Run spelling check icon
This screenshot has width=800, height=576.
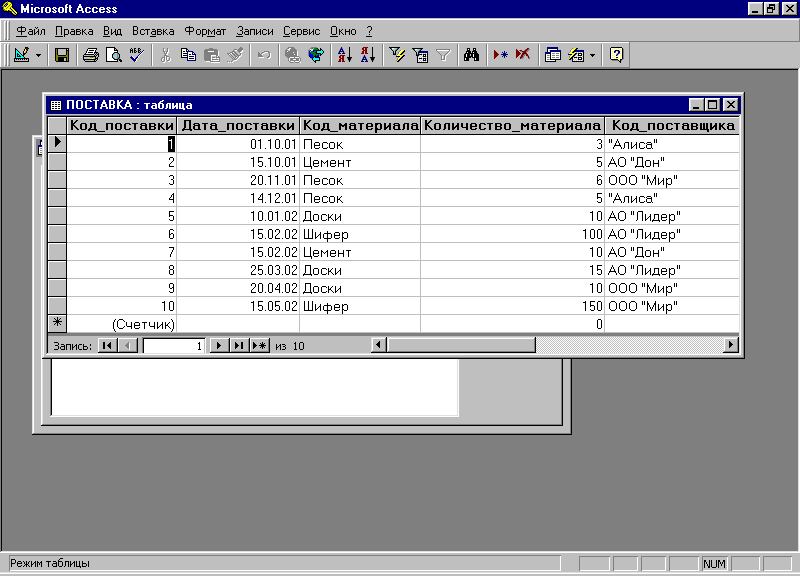click(136, 55)
